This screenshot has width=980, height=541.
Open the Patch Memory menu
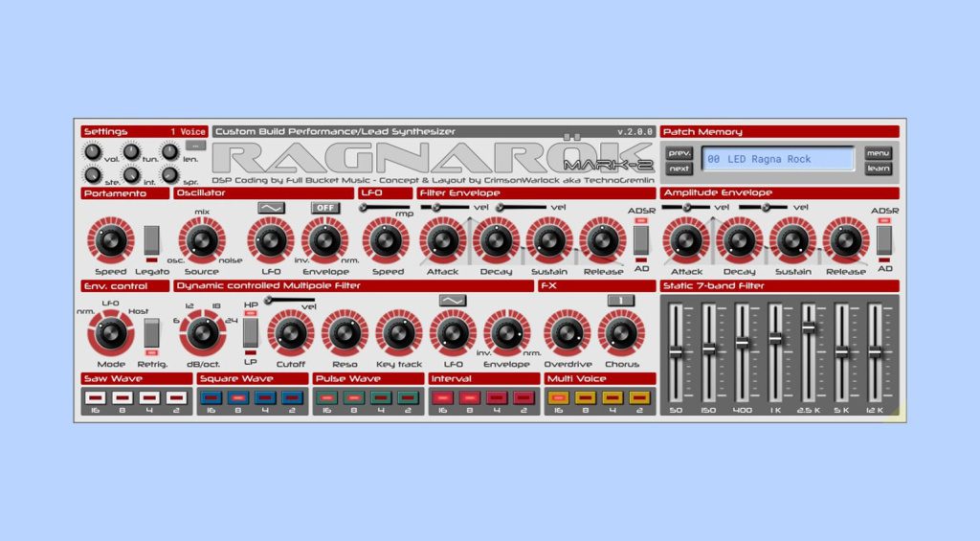[878, 153]
